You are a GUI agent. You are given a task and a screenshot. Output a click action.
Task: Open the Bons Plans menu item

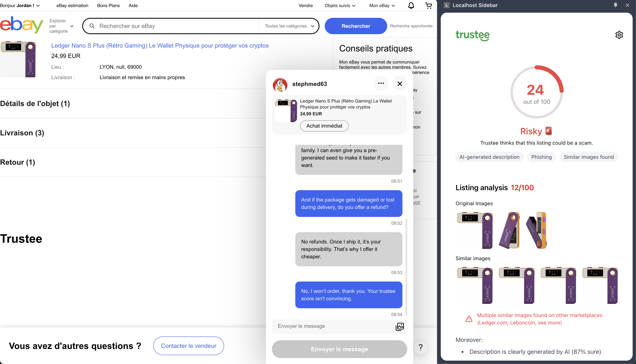(108, 6)
